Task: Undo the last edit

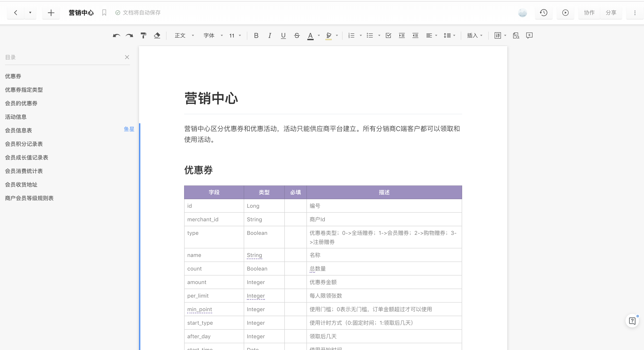Action: pos(116,35)
